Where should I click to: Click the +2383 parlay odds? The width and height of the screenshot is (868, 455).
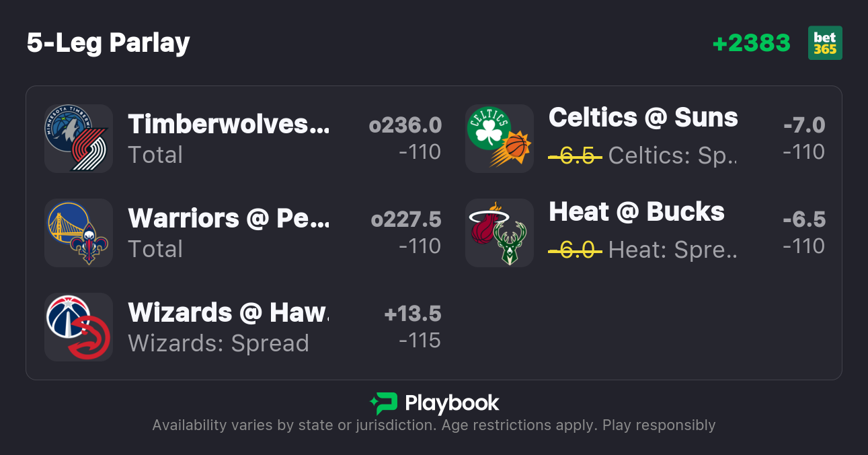(x=751, y=43)
